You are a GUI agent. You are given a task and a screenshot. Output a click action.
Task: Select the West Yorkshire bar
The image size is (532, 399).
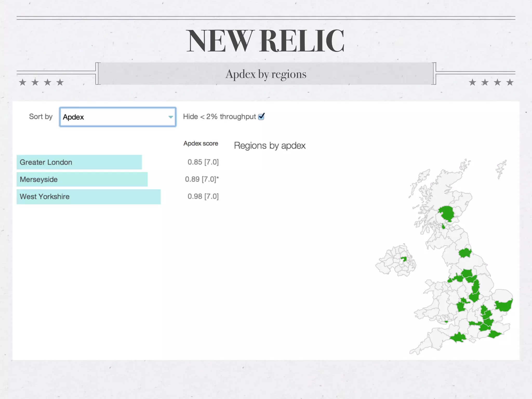point(88,196)
